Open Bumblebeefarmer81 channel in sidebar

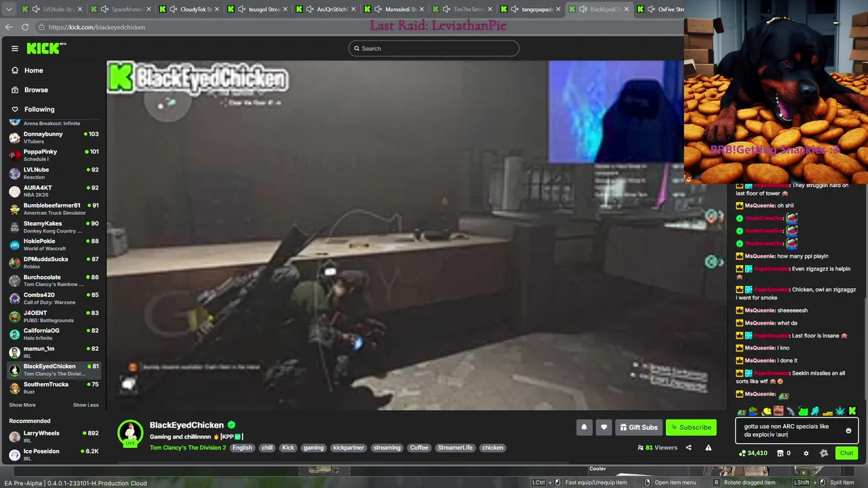[x=53, y=209]
